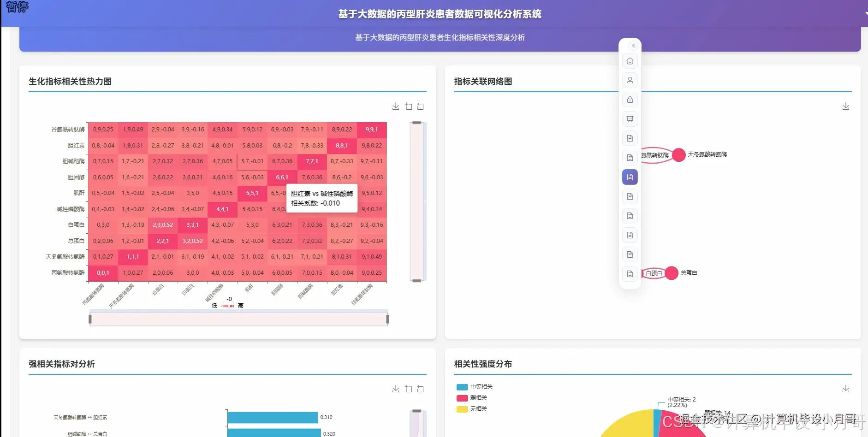Reset zoom on the strong-correlation bar chart

click(x=421, y=389)
